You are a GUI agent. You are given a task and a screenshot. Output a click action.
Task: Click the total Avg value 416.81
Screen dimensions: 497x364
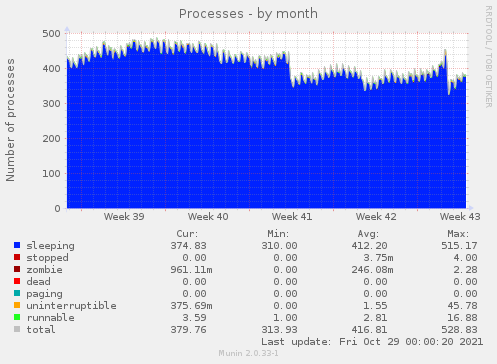tap(369, 330)
